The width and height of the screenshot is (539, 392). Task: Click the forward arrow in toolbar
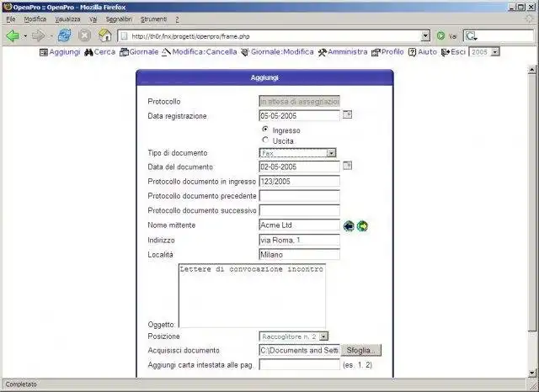[38, 35]
